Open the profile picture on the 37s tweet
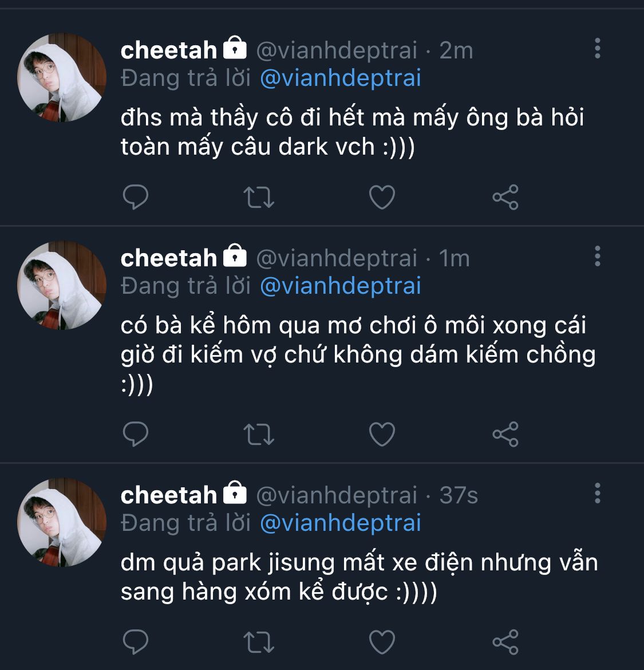Screen dimensions: 644x670 (x=62, y=522)
